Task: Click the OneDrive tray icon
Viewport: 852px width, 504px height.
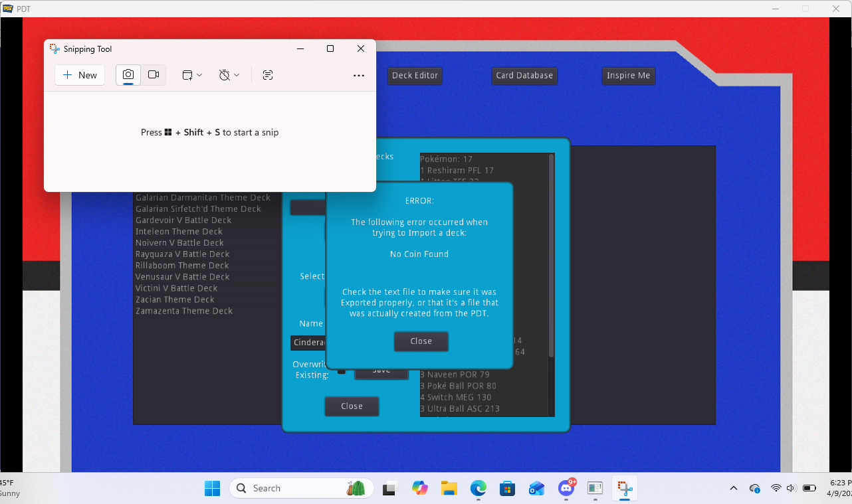Action: (754, 488)
